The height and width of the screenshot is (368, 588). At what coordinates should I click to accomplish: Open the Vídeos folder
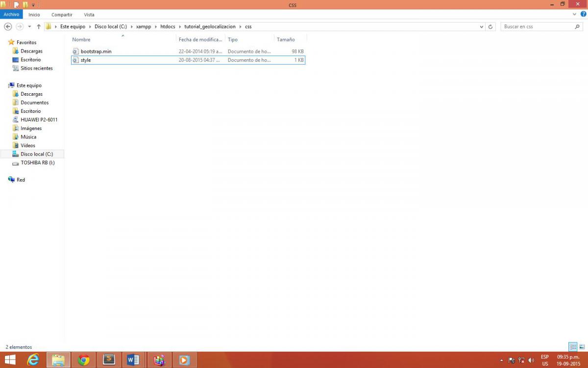coord(28,145)
